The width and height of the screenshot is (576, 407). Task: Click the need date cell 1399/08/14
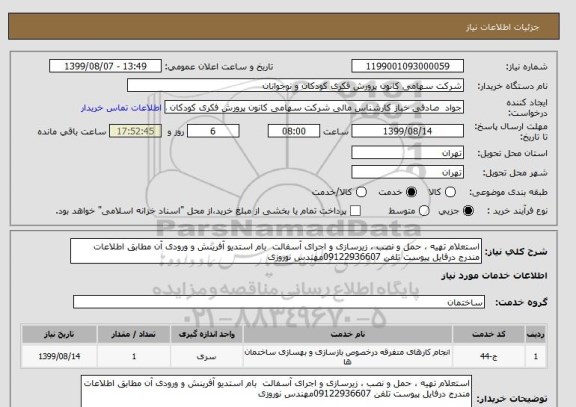click(x=59, y=356)
